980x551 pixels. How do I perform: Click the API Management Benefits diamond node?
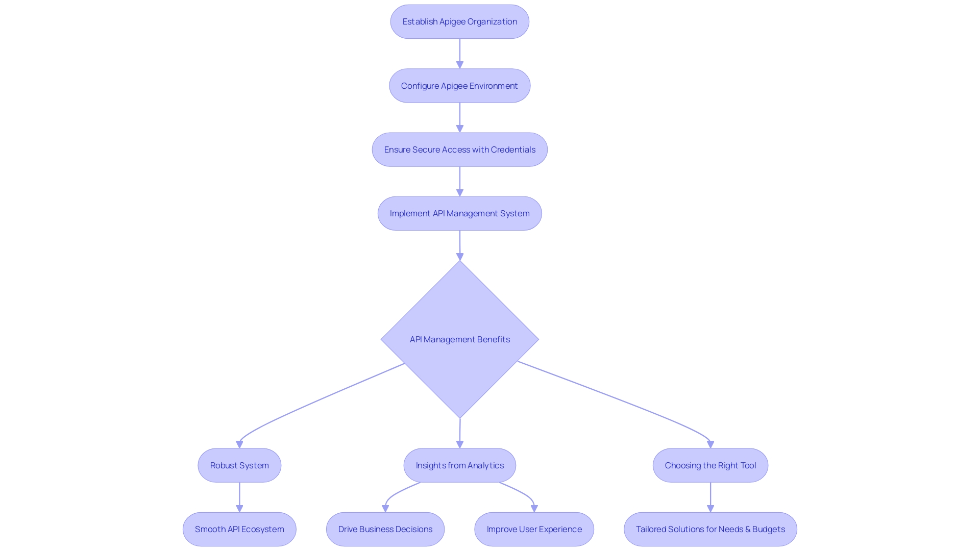(460, 339)
